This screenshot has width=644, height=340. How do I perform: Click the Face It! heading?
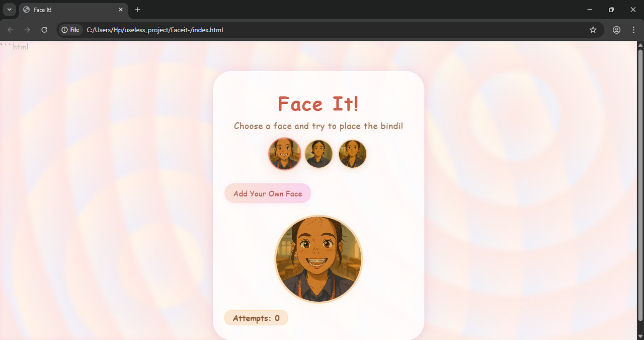[x=318, y=104]
